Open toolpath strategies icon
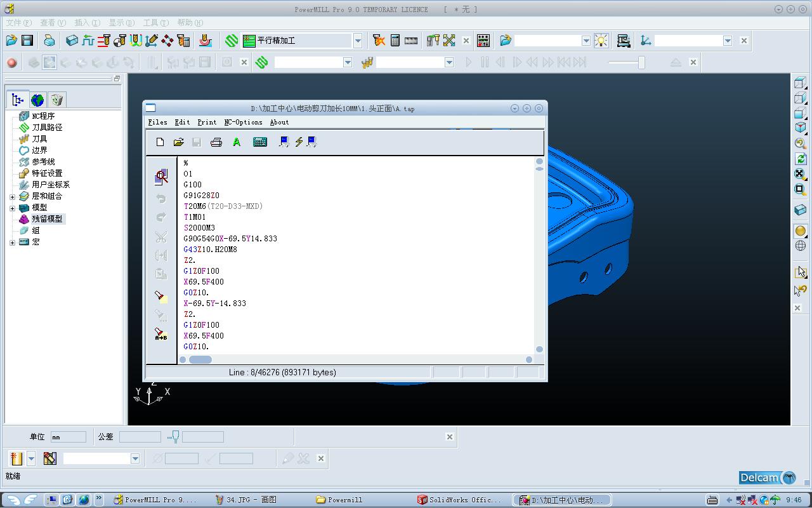Image resolution: width=812 pixels, height=508 pixels. [x=232, y=41]
